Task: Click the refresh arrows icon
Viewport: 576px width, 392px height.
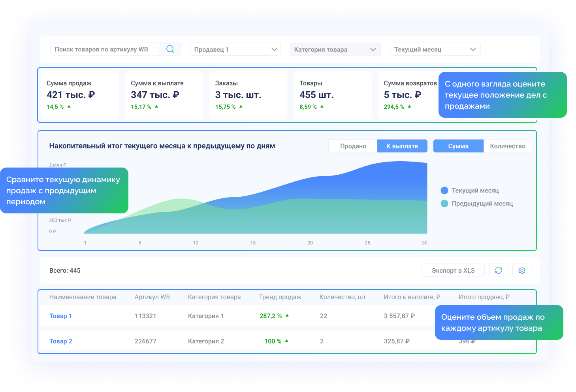Action: [x=499, y=270]
